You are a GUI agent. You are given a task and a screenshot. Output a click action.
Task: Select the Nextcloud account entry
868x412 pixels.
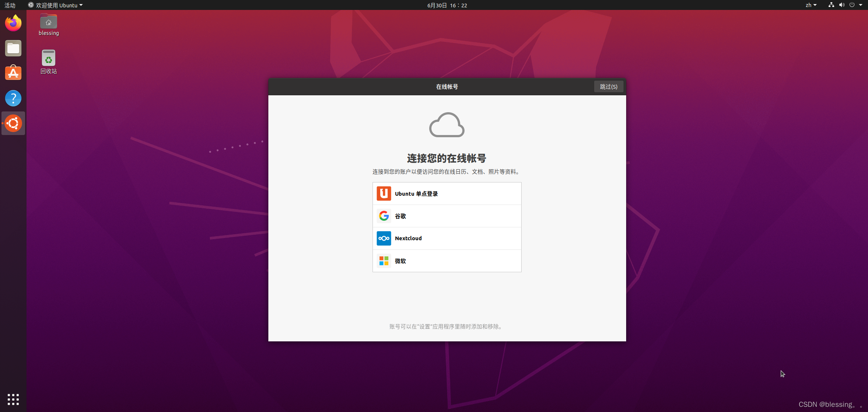[x=447, y=238]
